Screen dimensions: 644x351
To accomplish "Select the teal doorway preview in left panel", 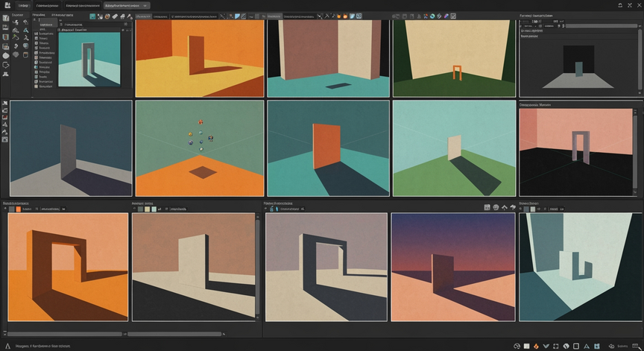I will pos(89,60).
